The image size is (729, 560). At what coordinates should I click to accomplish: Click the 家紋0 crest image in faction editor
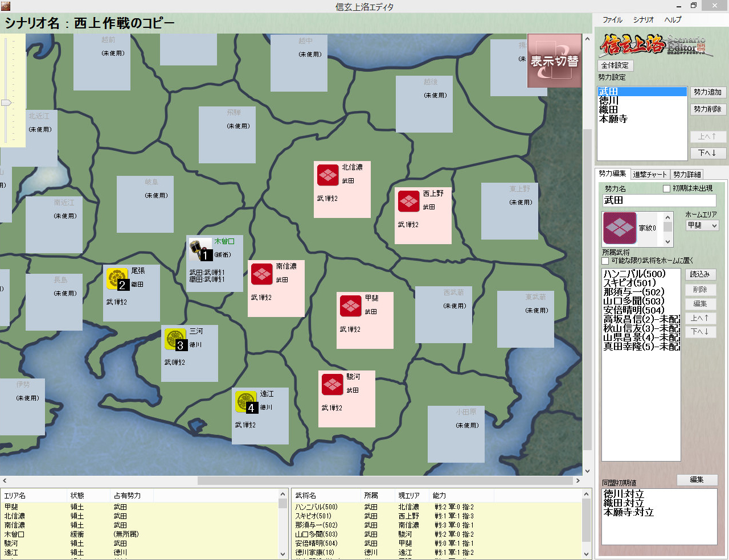[620, 228]
